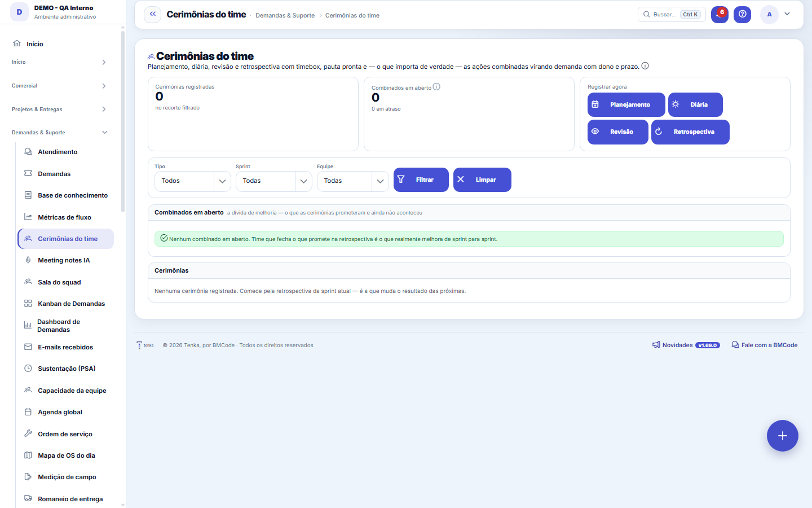The height and width of the screenshot is (508, 812).
Task: Register a Retrospectiva ceremony
Action: [690, 132]
